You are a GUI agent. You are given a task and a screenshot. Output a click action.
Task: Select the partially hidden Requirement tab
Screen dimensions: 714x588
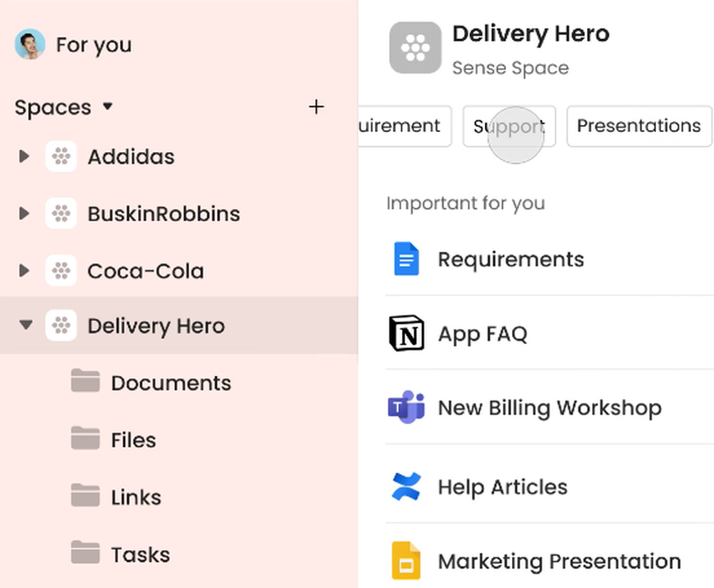(x=405, y=126)
